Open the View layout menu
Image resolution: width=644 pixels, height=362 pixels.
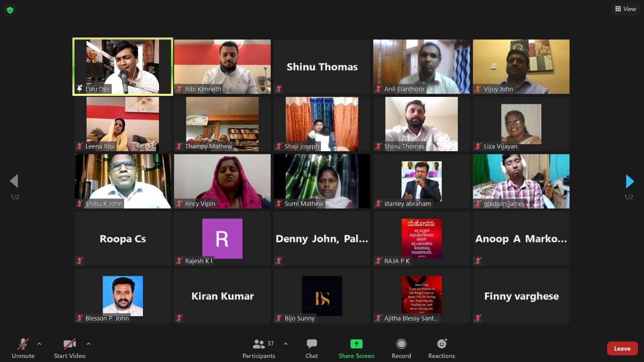tap(625, 9)
